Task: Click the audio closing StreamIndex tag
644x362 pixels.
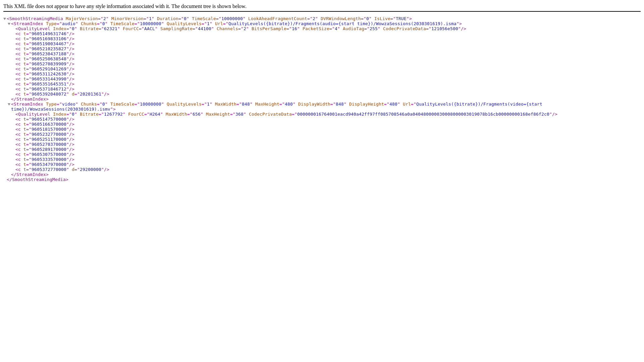Action: (30, 99)
